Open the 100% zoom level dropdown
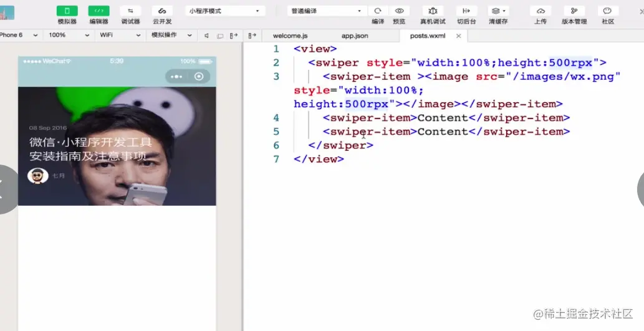The height and width of the screenshot is (331, 644). pyautogui.click(x=69, y=36)
